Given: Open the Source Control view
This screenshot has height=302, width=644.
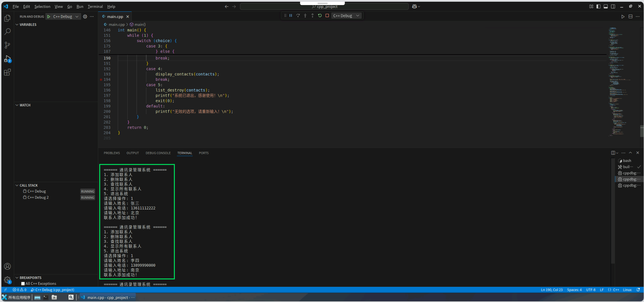Looking at the screenshot, I should pos(7,45).
